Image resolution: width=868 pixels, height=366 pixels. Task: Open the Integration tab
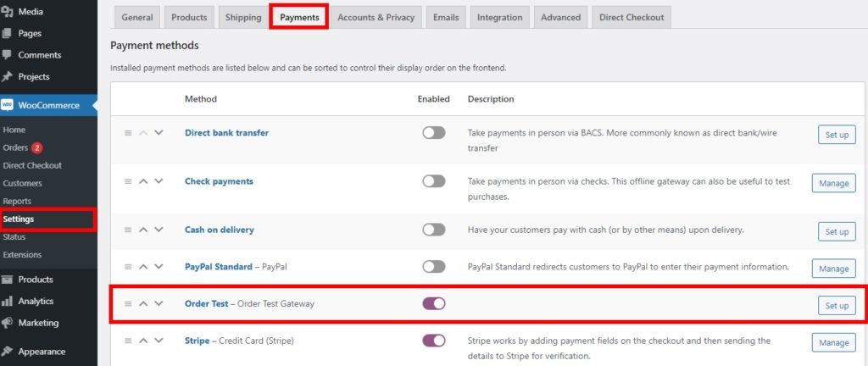[500, 17]
